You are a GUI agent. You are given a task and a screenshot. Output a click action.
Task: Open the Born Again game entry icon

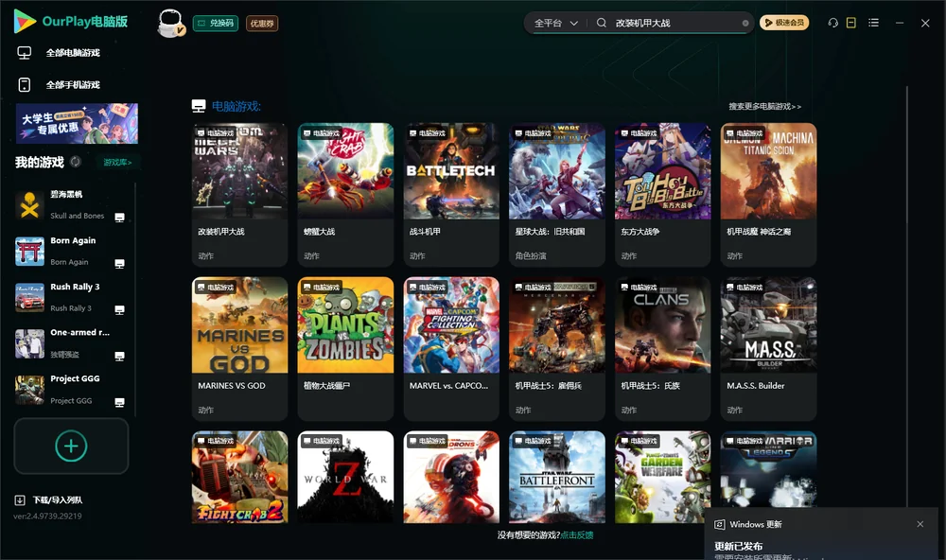click(29, 251)
